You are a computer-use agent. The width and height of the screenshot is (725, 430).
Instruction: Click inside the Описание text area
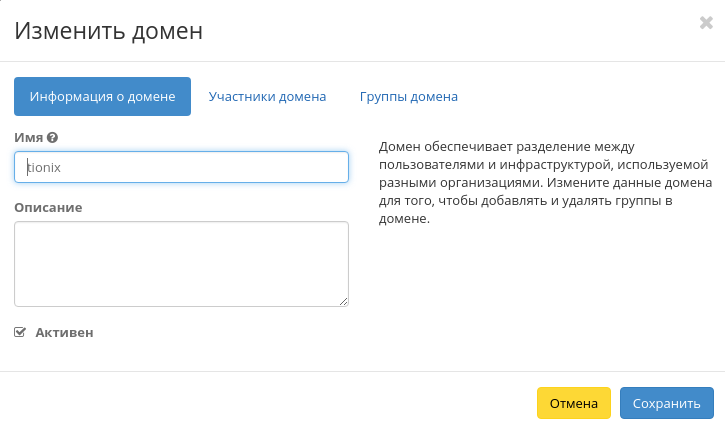[181, 263]
